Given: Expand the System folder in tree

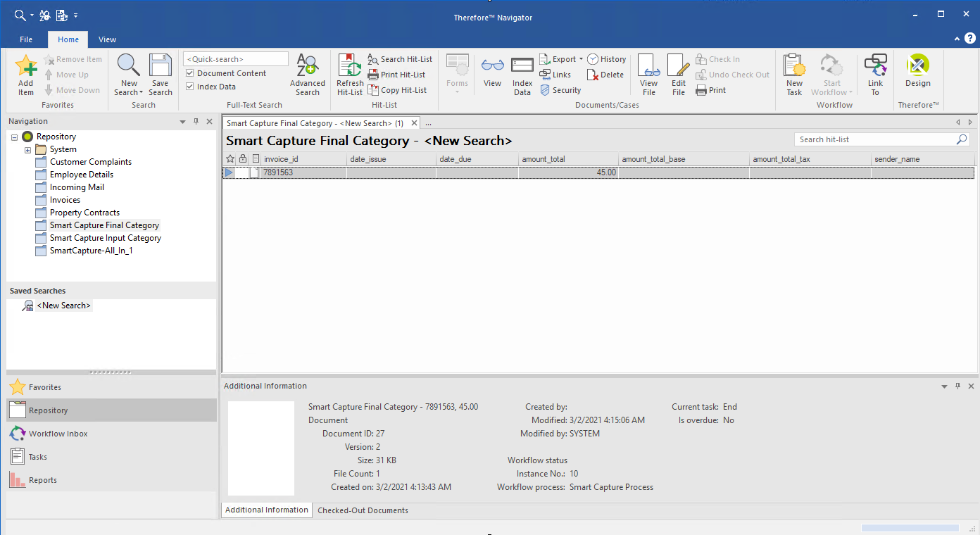Looking at the screenshot, I should (28, 149).
